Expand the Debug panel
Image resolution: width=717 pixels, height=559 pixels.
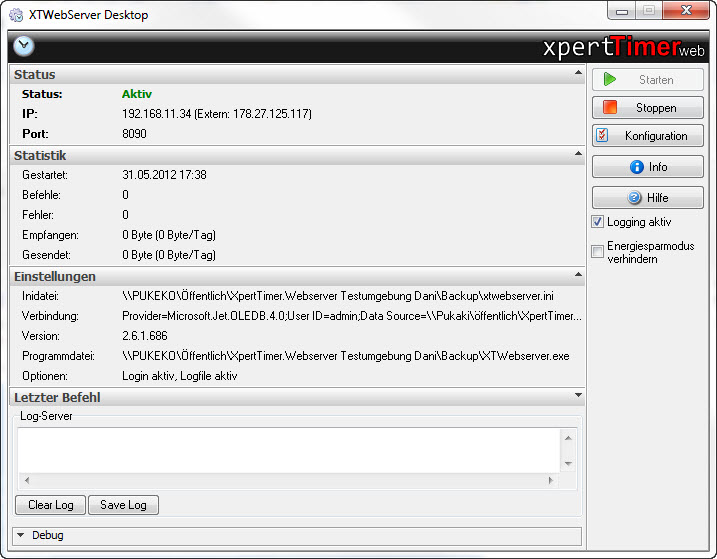click(x=21, y=535)
